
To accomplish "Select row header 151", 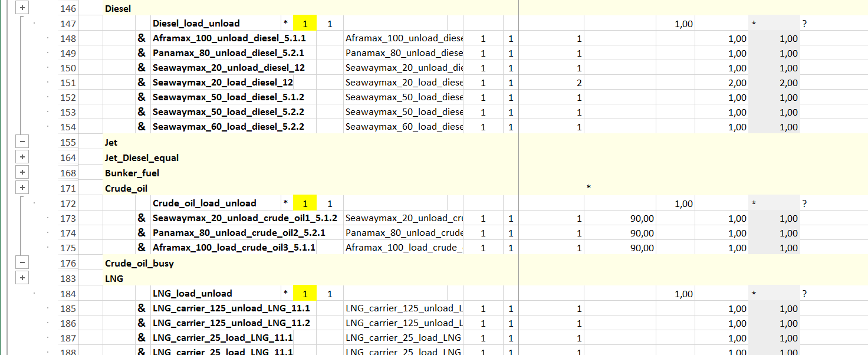I will tap(68, 83).
